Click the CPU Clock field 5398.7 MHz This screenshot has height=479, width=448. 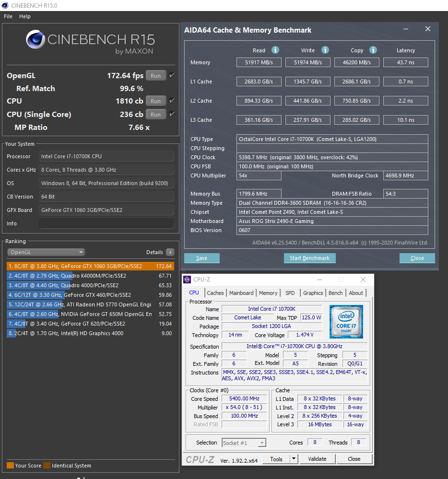tap(332, 157)
